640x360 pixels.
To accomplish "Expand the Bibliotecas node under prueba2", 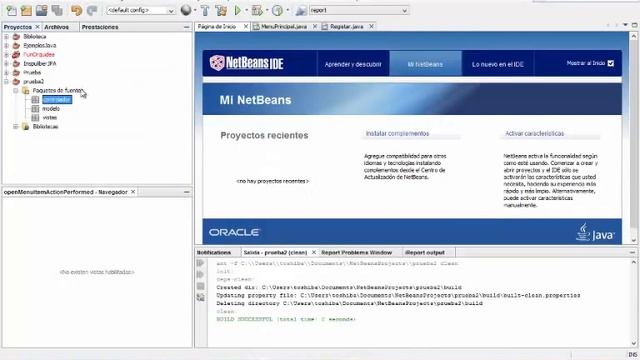I will [x=16, y=127].
